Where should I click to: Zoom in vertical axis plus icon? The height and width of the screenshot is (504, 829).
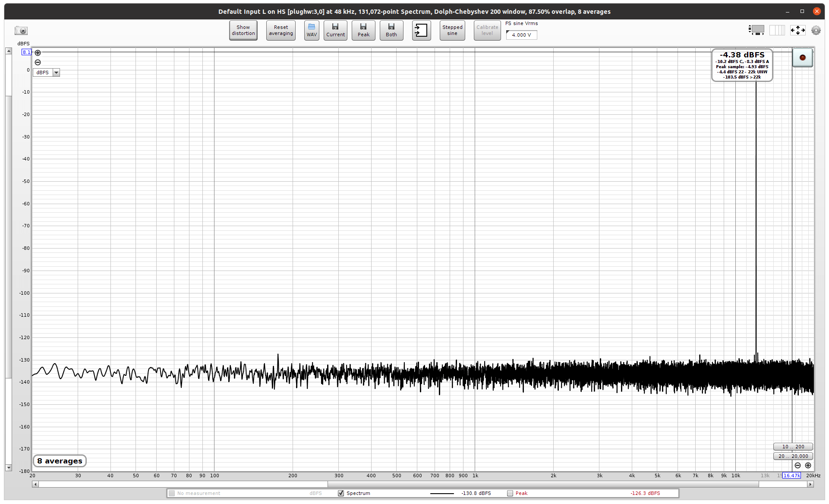click(x=38, y=53)
